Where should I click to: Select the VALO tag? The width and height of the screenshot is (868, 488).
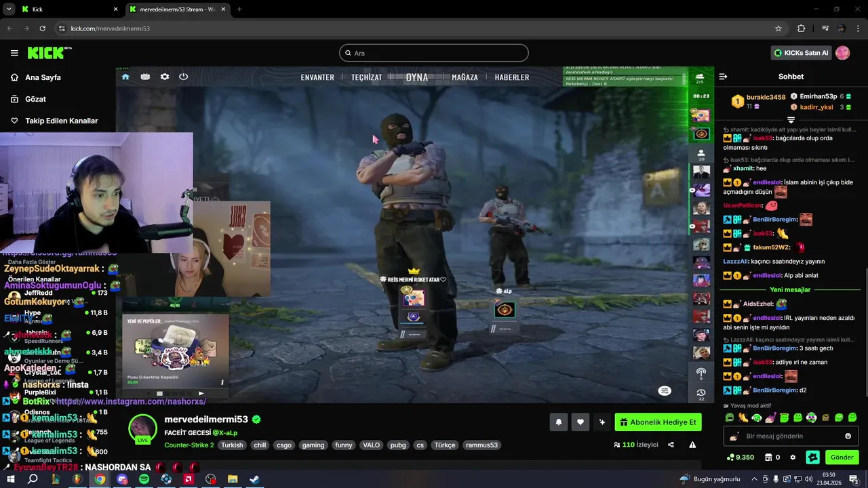pos(372,445)
